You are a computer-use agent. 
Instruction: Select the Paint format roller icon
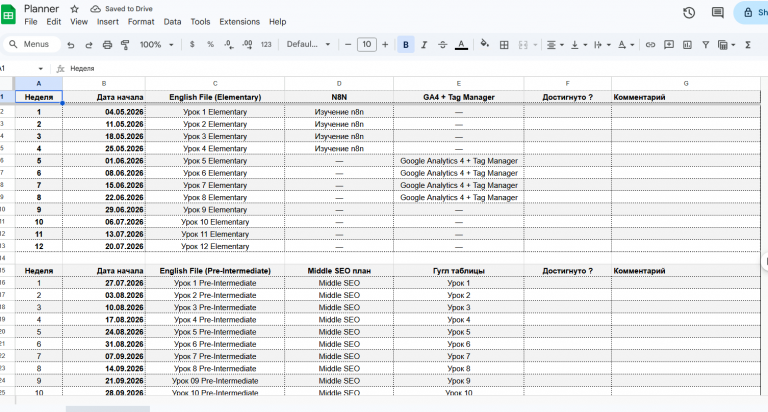(125, 45)
